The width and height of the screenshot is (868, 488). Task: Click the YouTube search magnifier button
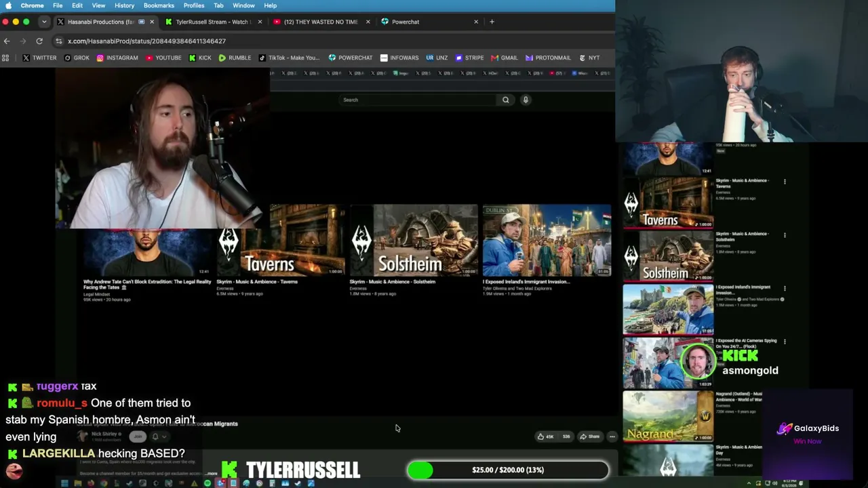point(505,100)
